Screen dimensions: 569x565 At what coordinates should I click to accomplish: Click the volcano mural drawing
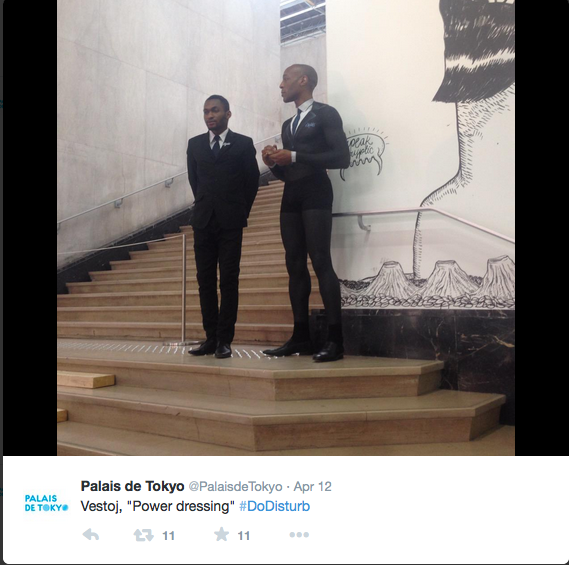click(427, 283)
